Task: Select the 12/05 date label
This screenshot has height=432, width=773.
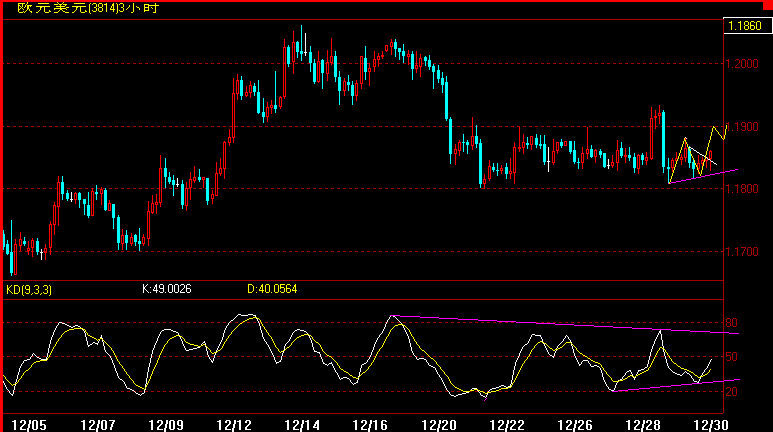Action: coord(29,425)
